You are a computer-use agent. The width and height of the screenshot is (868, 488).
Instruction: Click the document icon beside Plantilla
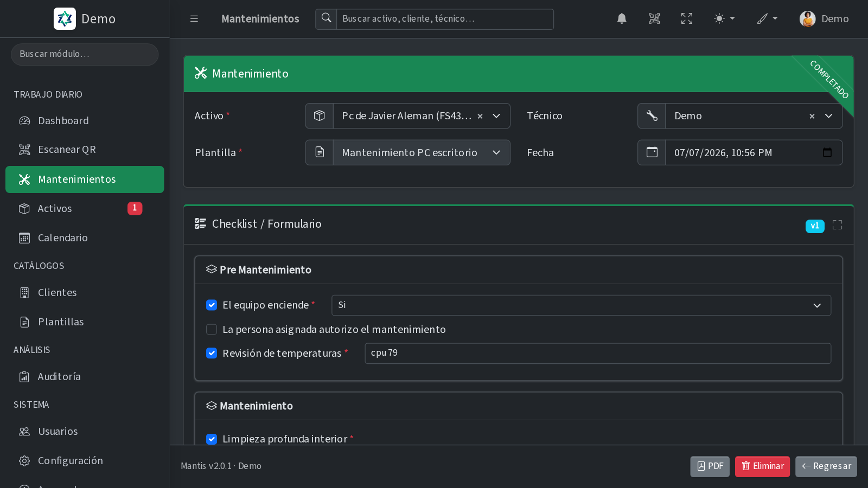(319, 152)
